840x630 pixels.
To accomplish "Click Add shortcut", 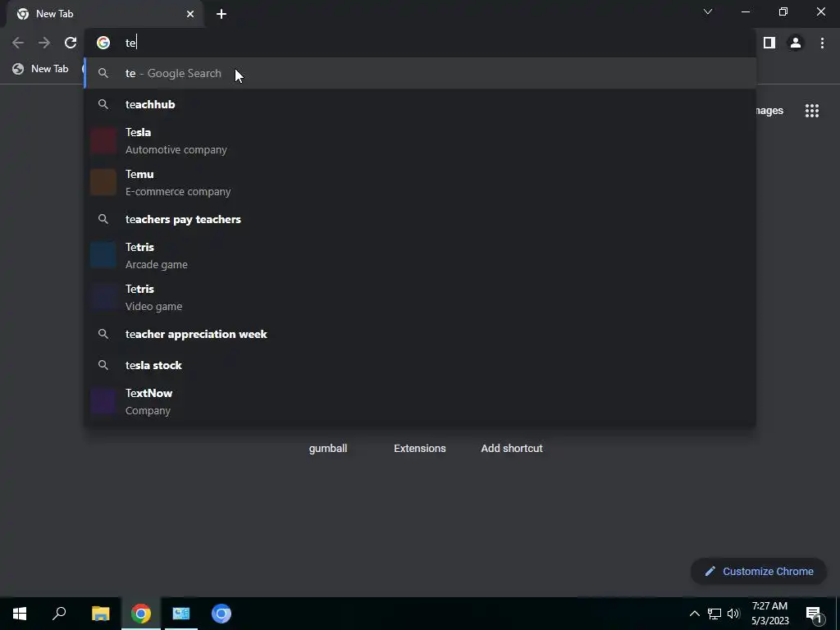I will [512, 449].
